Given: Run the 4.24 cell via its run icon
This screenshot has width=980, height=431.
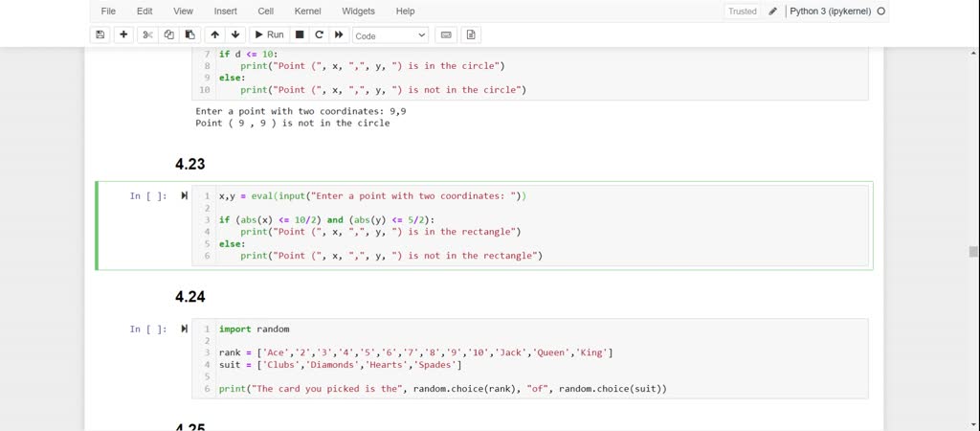Looking at the screenshot, I should click(184, 329).
